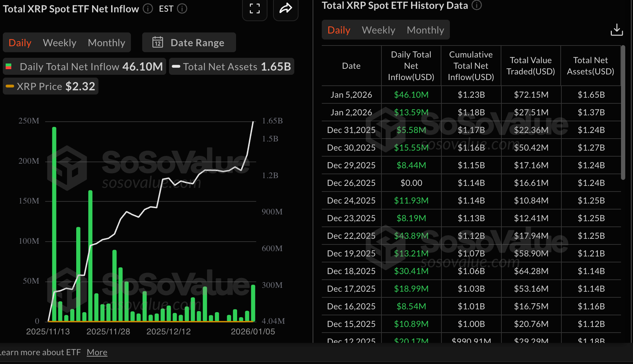Select the Daily tab in History Data
This screenshot has height=364, width=633.
pyautogui.click(x=338, y=30)
